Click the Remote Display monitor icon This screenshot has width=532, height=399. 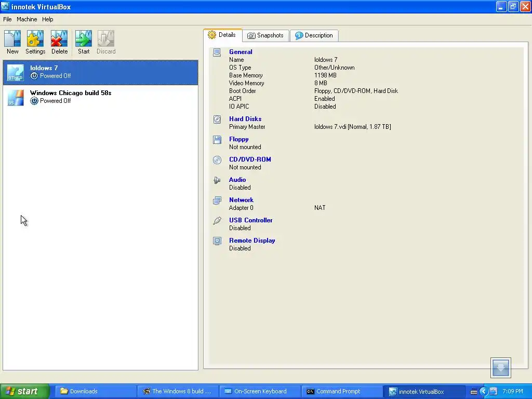tap(217, 241)
